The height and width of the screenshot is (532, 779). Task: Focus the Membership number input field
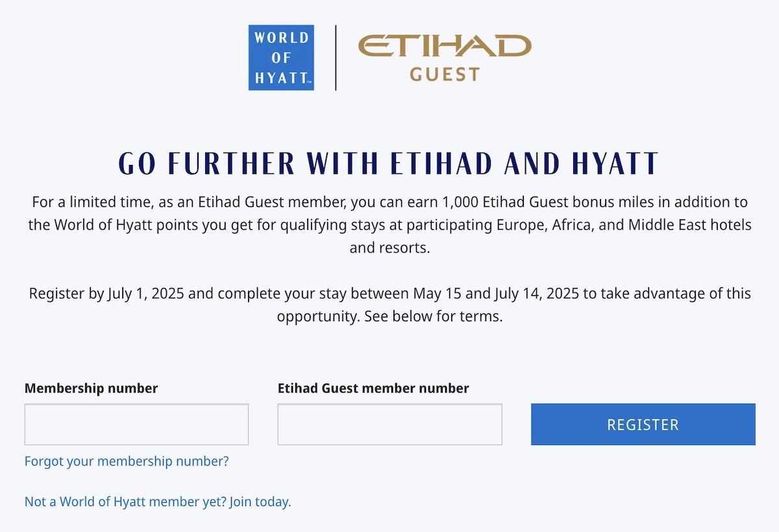pyautogui.click(x=136, y=424)
